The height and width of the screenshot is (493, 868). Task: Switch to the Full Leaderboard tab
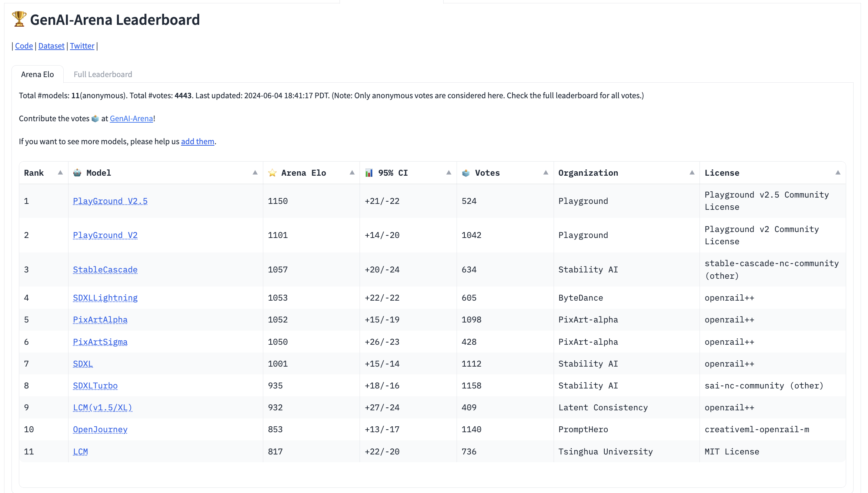point(103,74)
